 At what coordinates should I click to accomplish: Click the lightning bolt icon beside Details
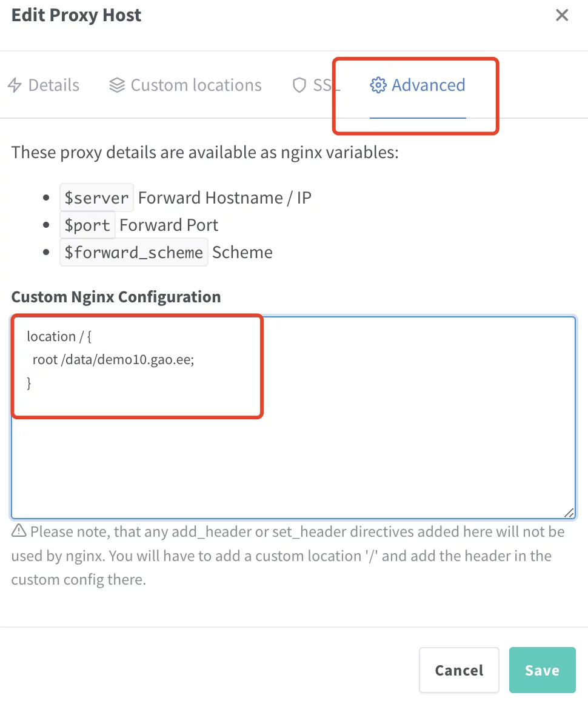point(15,85)
